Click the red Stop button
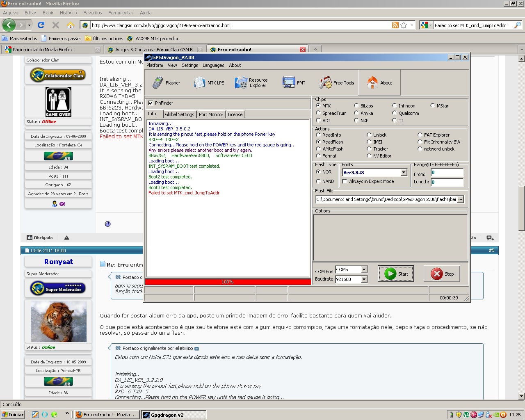 [442, 274]
